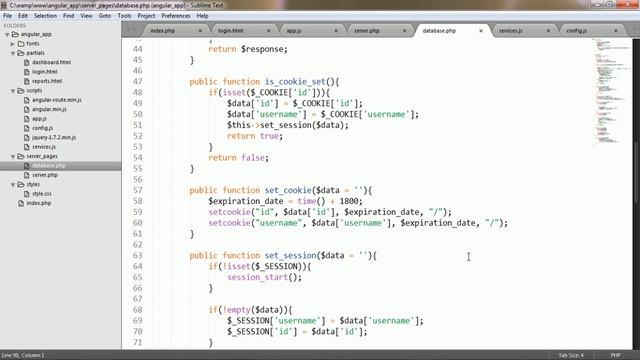Click the style.css file icon
Screen dimensions: 640x360
(27, 194)
